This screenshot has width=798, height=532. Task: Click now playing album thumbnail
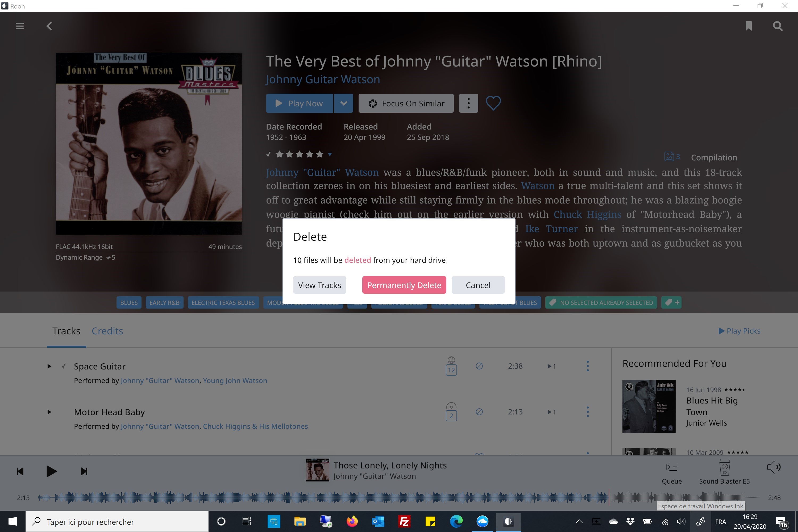tap(317, 470)
